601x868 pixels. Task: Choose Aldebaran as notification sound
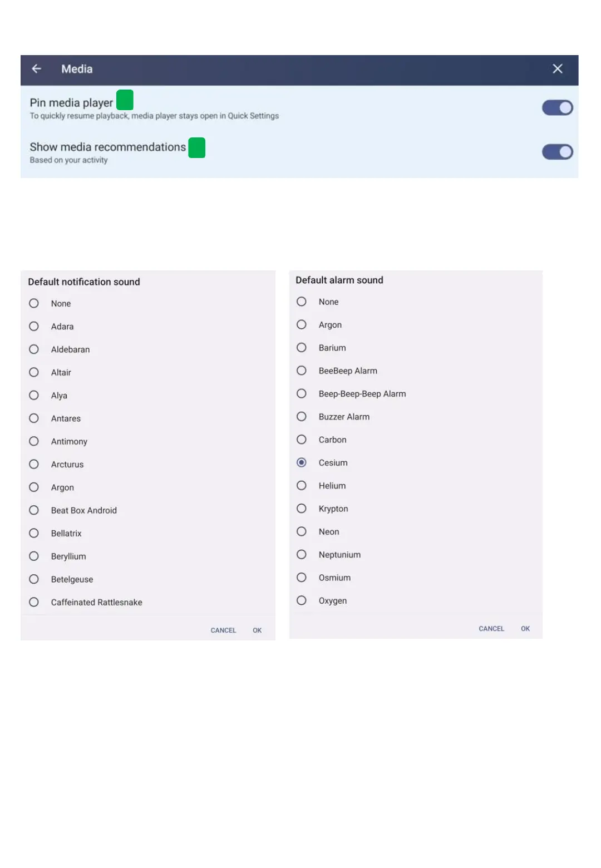tap(34, 349)
